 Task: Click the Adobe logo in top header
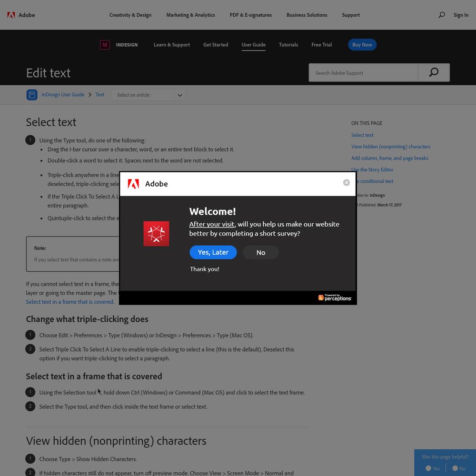[x=21, y=15]
